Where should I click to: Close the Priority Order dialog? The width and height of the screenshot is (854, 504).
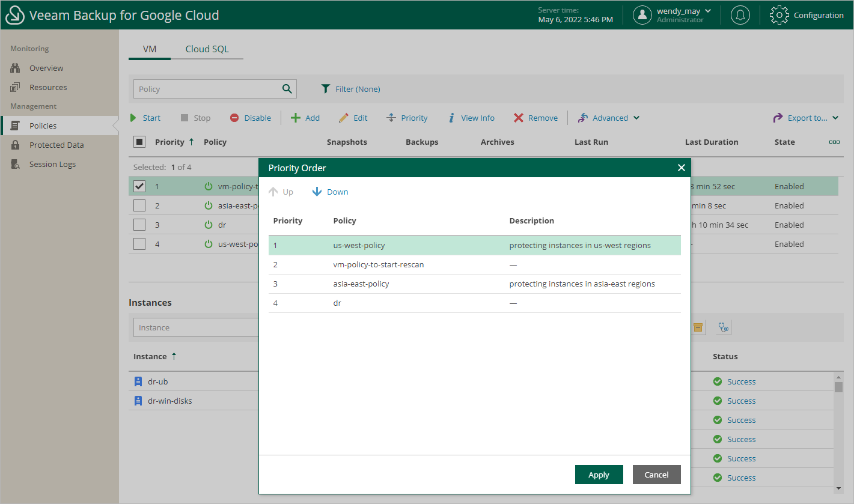pyautogui.click(x=681, y=168)
